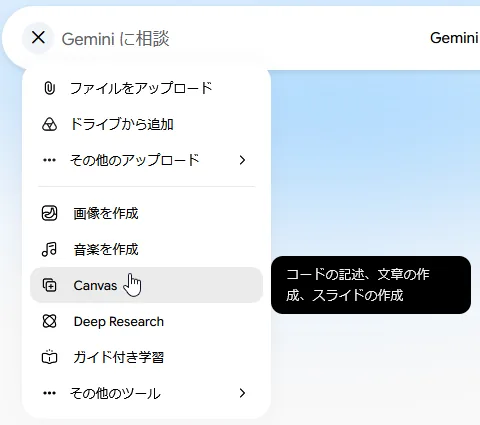480x425 pixels.
Task: Open the Deep Research tool
Action: pos(119,322)
